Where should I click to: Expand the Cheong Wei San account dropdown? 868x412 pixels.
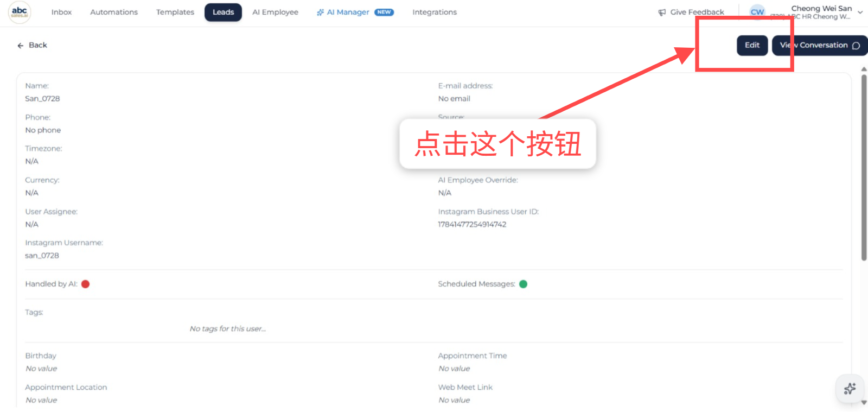[x=860, y=12]
